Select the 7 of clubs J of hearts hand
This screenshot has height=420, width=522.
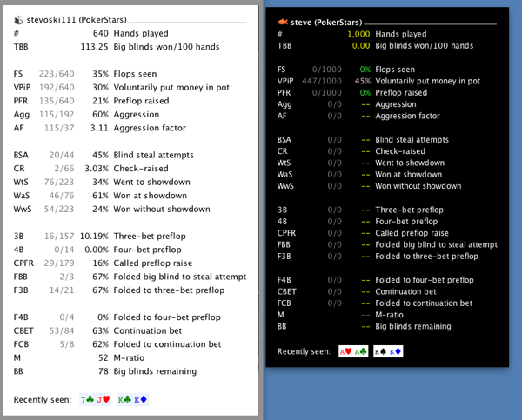95,399
